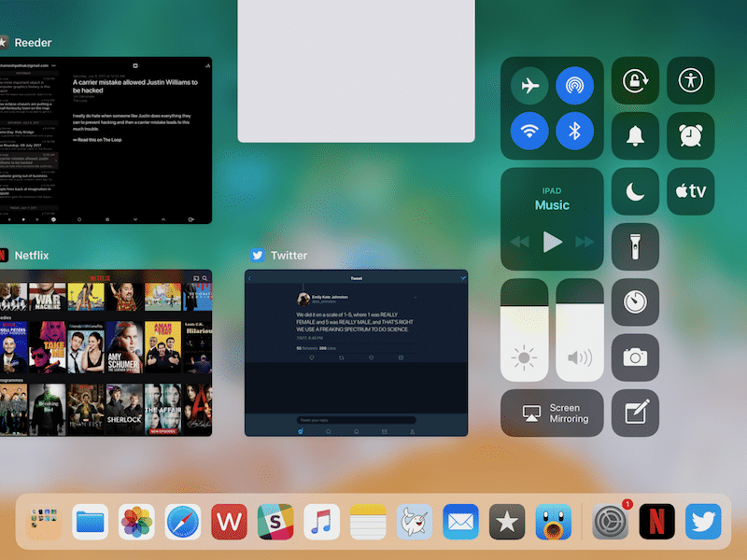The height and width of the screenshot is (560, 747).
Task: Launch Slack from the dock
Action: [x=275, y=522]
